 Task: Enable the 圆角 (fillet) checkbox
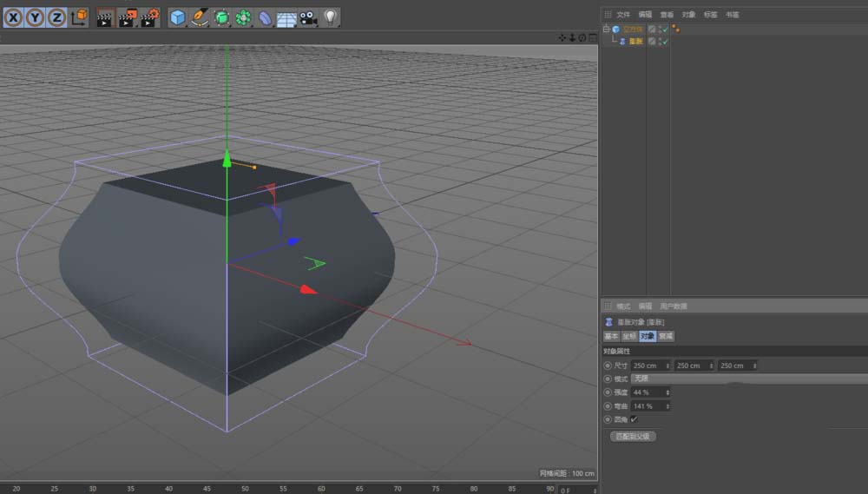(634, 419)
